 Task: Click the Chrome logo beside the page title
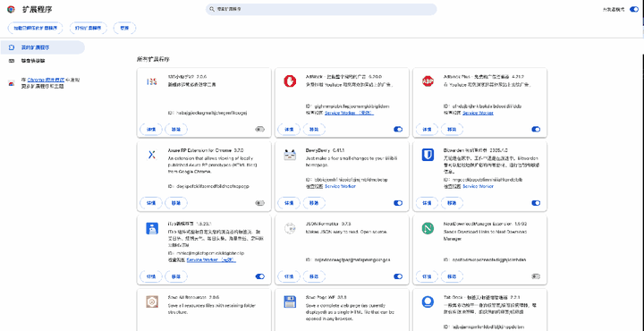[x=11, y=9]
